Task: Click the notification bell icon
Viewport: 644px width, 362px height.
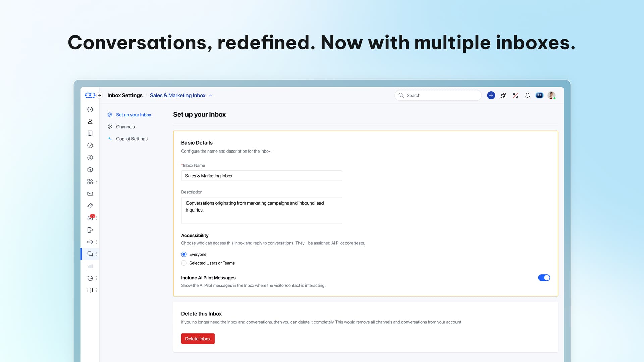Action: click(527, 95)
